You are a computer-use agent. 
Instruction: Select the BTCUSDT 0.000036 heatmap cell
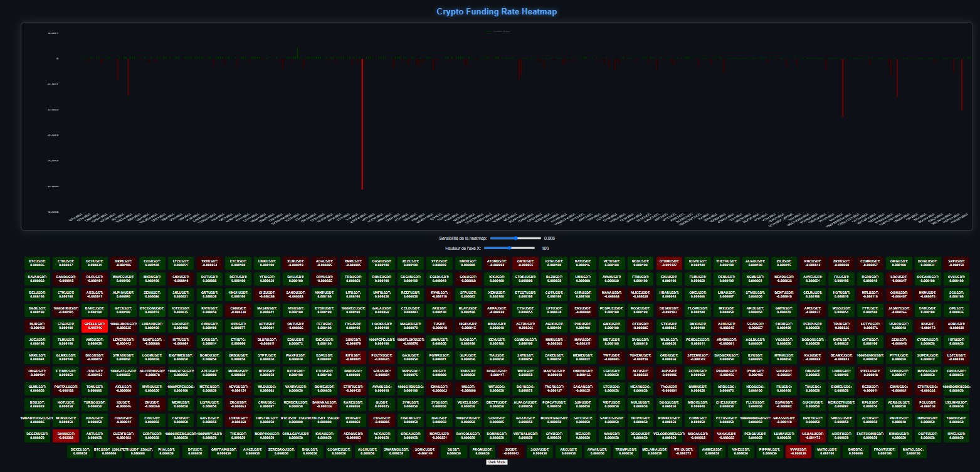pyautogui.click(x=38, y=262)
